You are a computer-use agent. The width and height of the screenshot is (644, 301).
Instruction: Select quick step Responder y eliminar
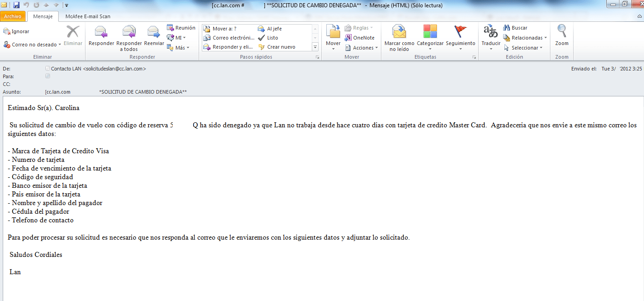click(x=229, y=47)
